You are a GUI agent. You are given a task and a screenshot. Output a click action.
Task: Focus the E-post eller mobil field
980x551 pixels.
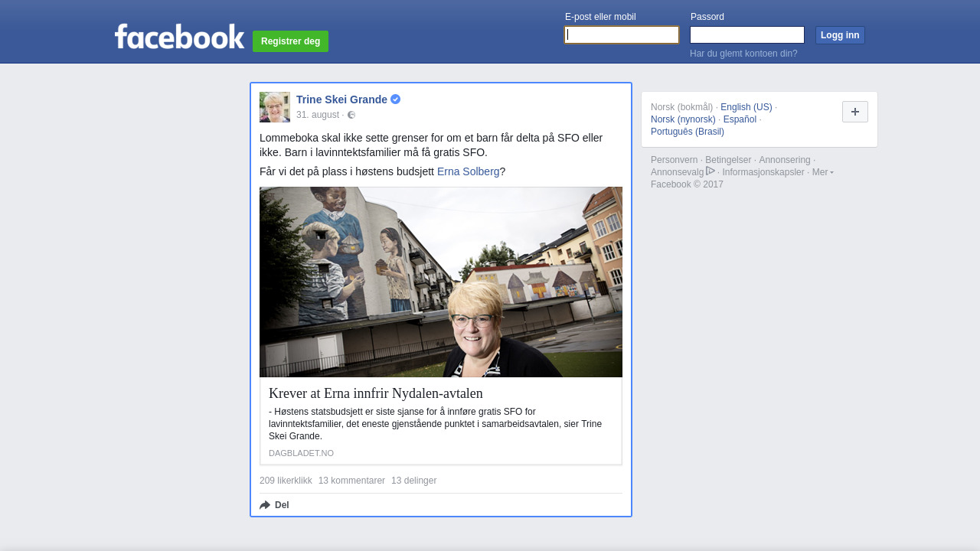point(622,35)
